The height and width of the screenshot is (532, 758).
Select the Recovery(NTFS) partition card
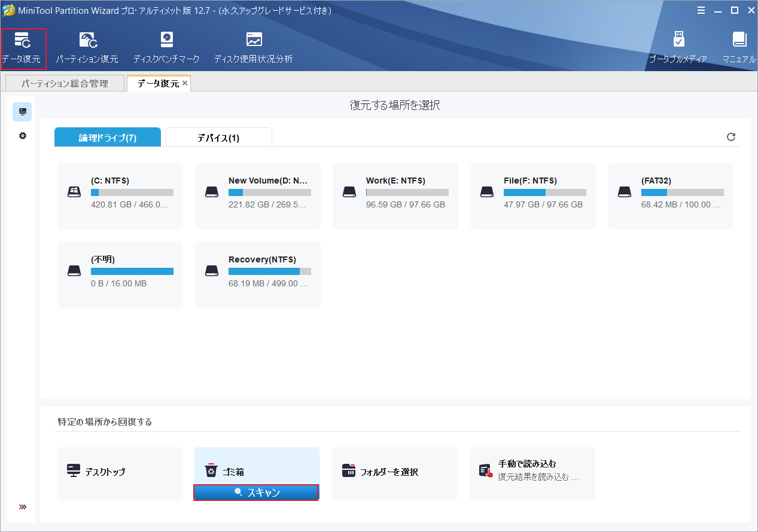coord(257,274)
